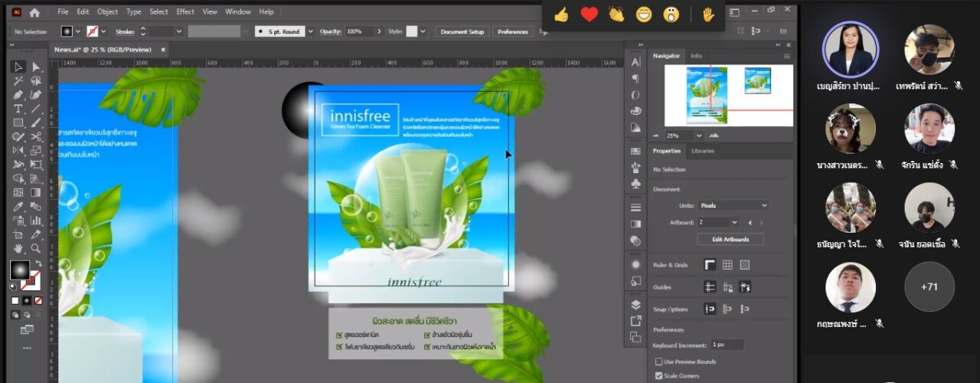980x383 pixels.
Task: Open the Effect menu
Action: point(185,11)
